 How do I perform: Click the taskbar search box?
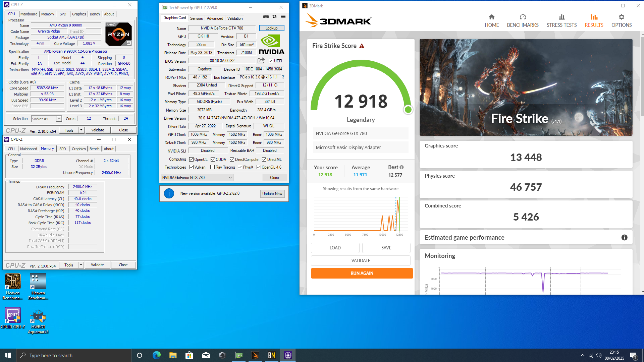pyautogui.click(x=74, y=355)
